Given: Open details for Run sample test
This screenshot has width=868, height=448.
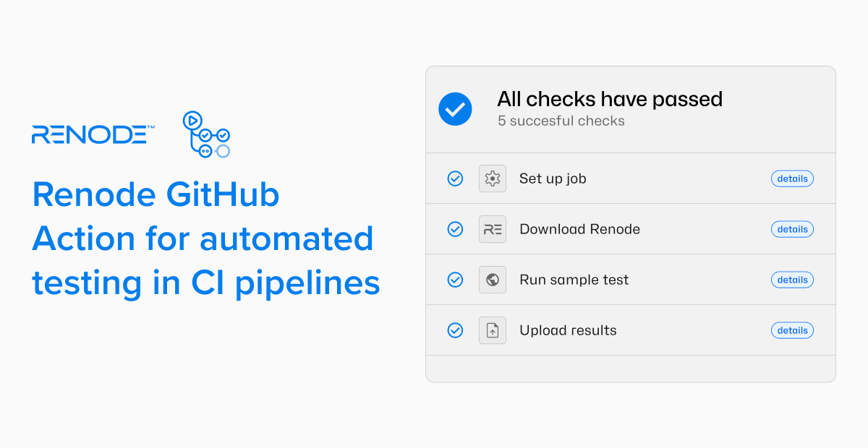Looking at the screenshot, I should point(792,280).
